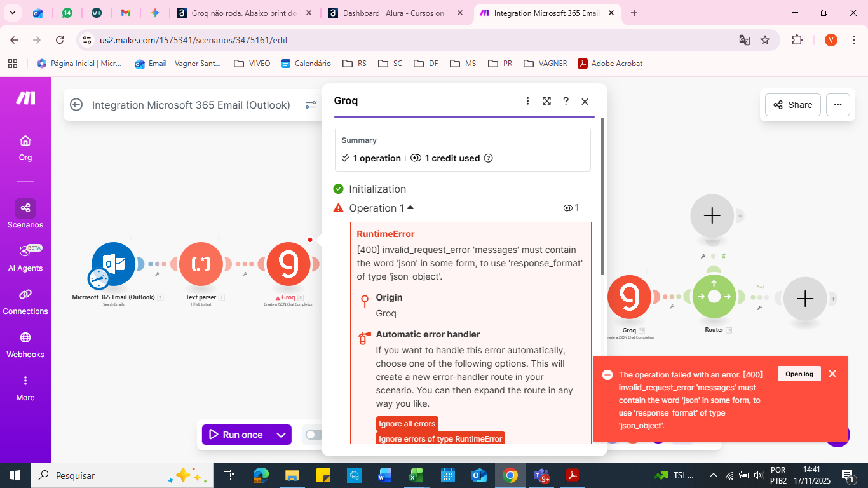Open the Groq module with error

(x=288, y=264)
